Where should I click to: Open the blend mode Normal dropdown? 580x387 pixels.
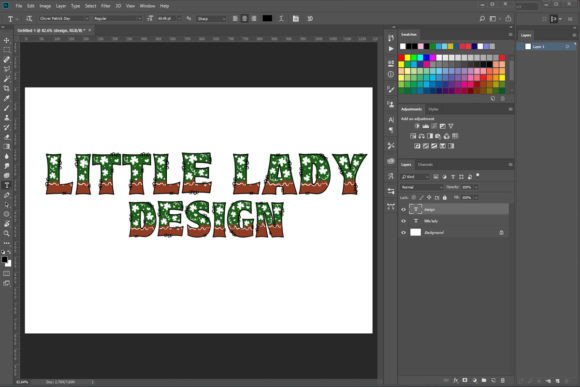coord(422,187)
